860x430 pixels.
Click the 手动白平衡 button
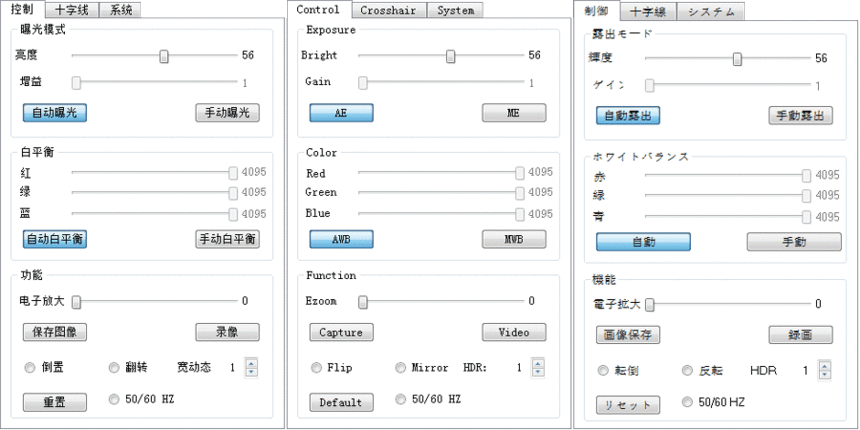click(228, 239)
